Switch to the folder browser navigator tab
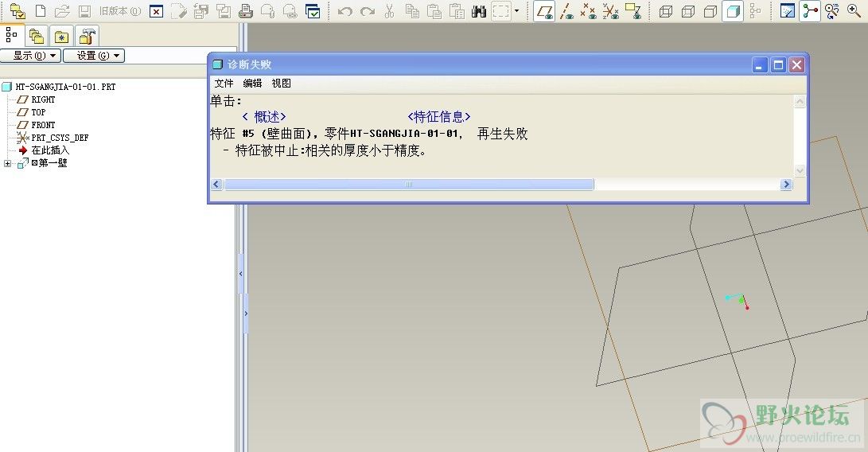The width and height of the screenshot is (868, 452). coord(37,37)
